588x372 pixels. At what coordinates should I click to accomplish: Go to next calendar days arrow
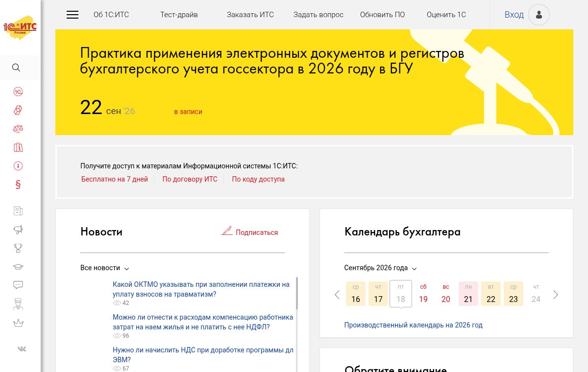point(556,295)
